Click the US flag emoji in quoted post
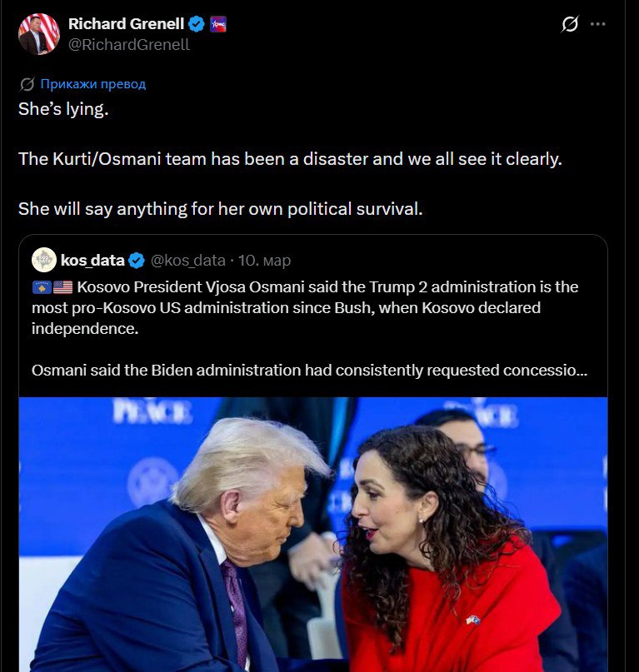639x672 pixels. (x=63, y=287)
